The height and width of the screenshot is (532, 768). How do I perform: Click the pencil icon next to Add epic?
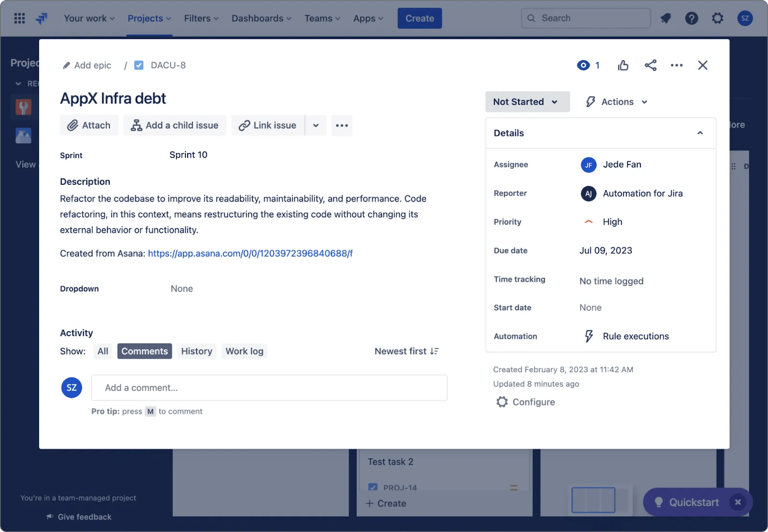[67, 65]
